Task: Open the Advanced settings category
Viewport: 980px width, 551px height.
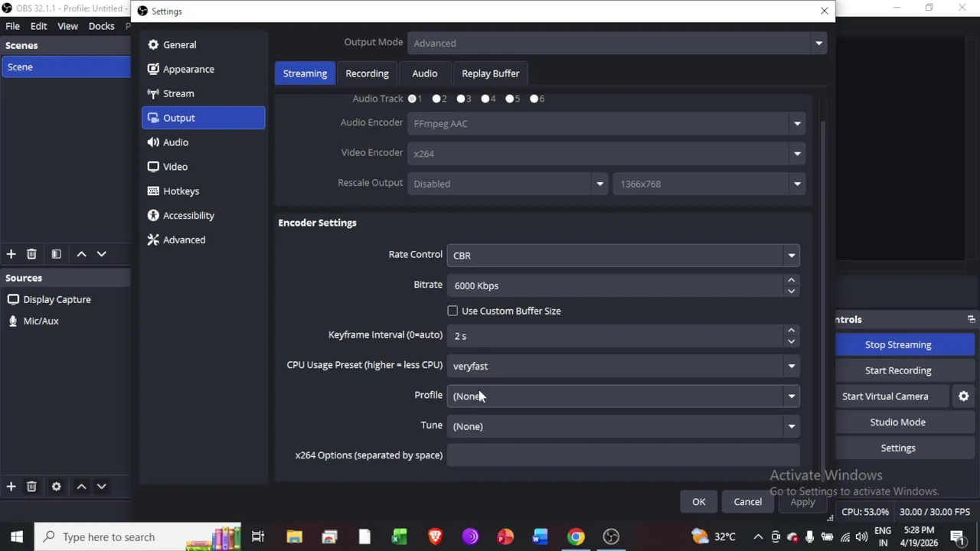Action: pyautogui.click(x=203, y=240)
